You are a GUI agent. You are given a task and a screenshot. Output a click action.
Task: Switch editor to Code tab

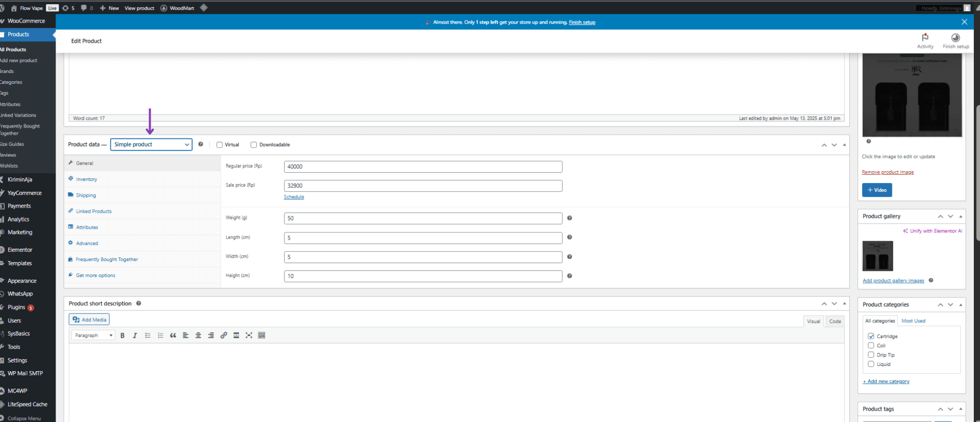coord(835,321)
